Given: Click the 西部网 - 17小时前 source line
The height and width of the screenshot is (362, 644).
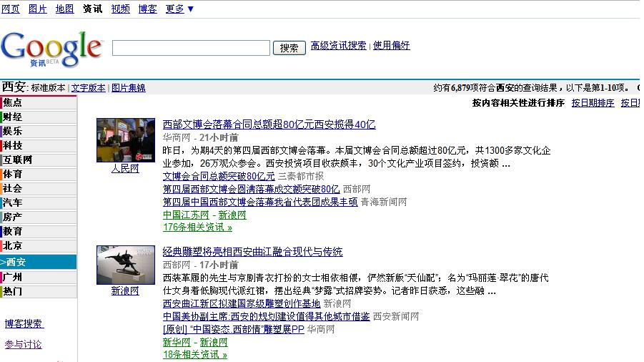Looking at the screenshot, I should click(x=200, y=265).
